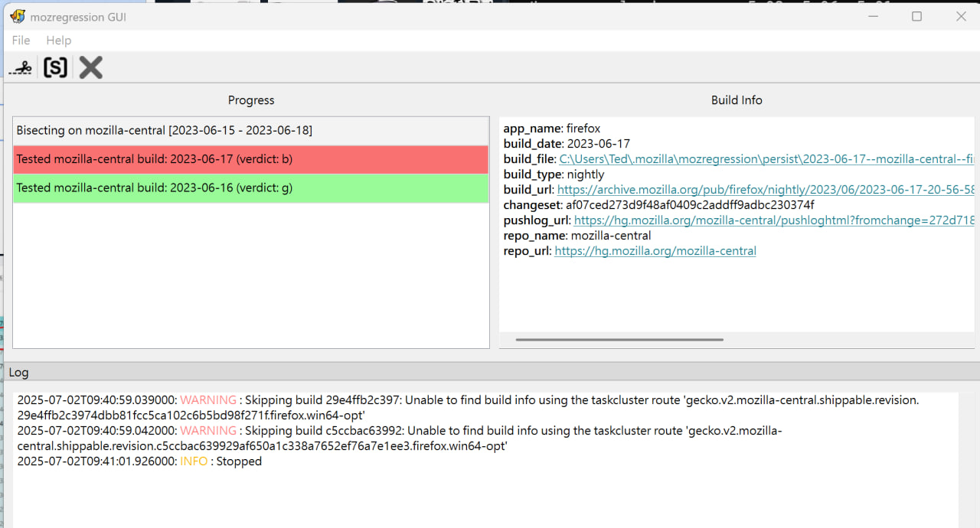Click the app_name firefox value

[x=583, y=129]
